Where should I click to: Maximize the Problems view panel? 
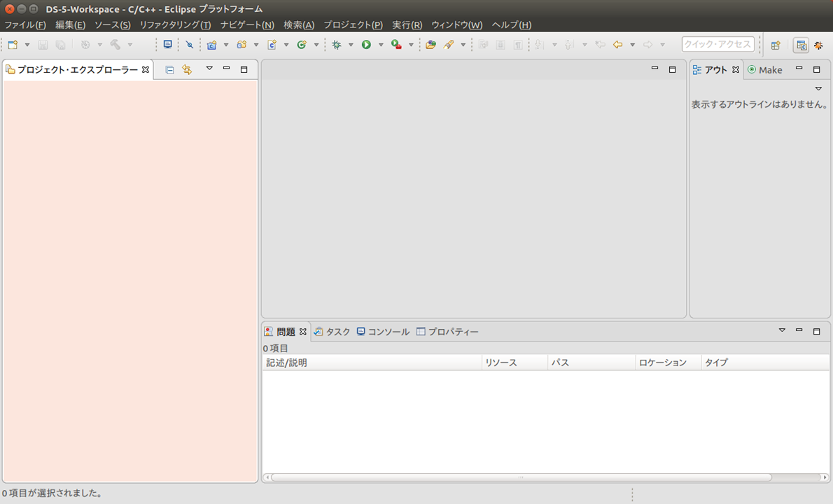816,331
